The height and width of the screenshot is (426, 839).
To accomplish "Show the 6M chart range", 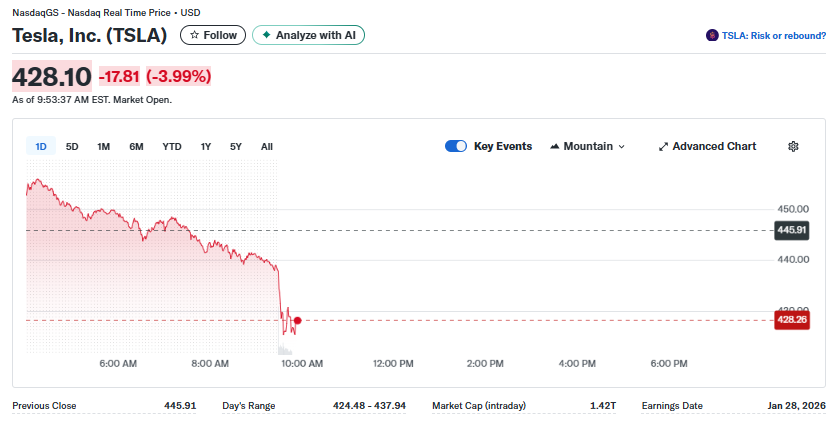I will pos(136,146).
